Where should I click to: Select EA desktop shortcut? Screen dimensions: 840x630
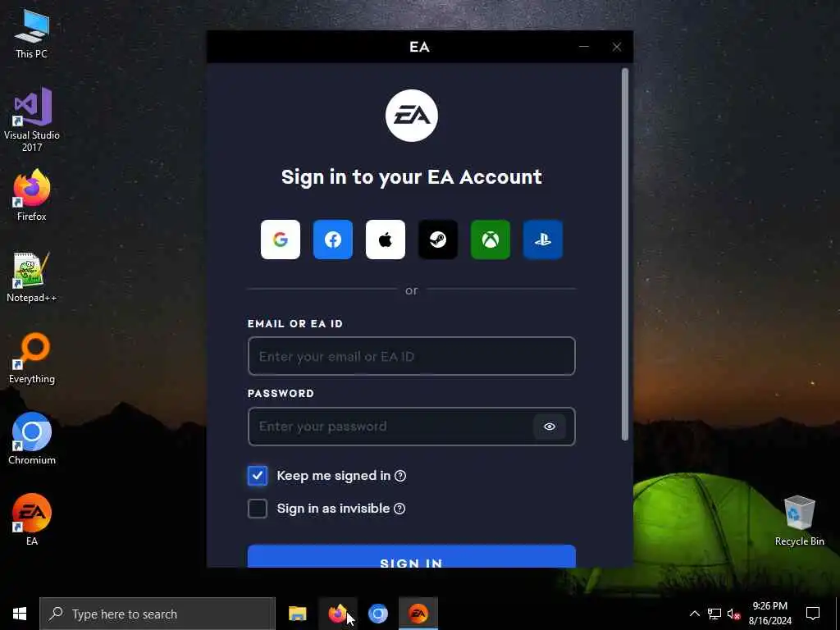point(32,519)
